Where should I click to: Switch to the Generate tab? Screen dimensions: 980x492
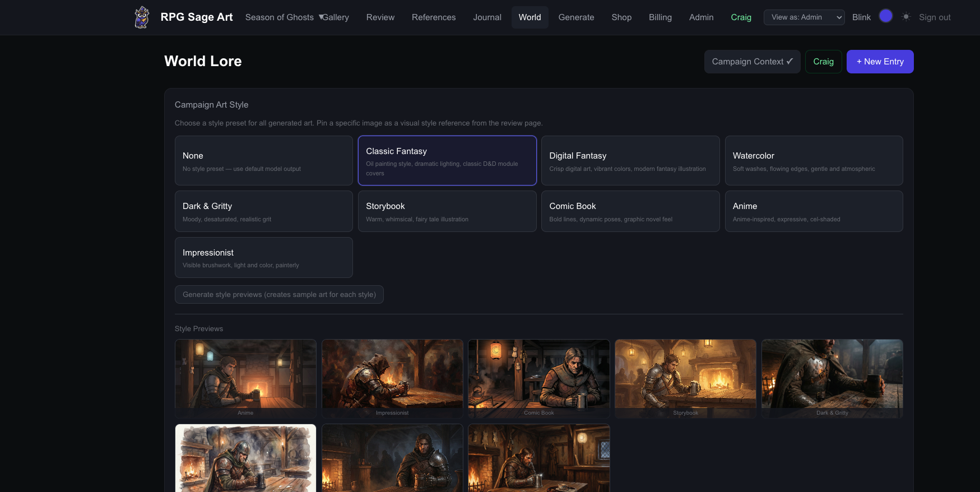point(576,17)
